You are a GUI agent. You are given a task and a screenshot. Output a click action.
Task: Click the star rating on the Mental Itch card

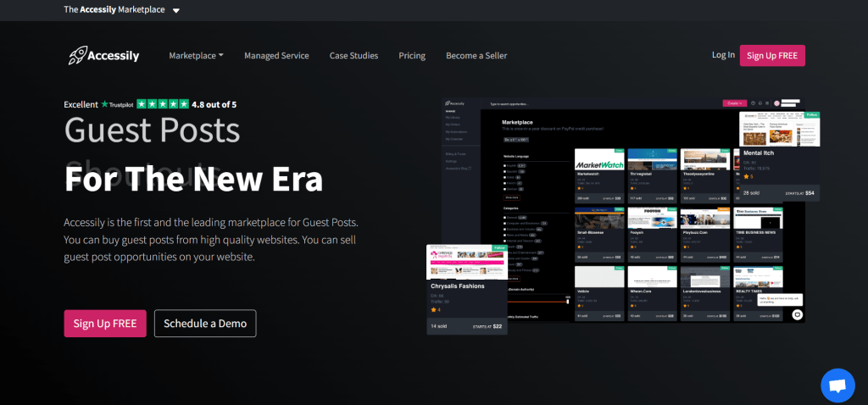(748, 176)
